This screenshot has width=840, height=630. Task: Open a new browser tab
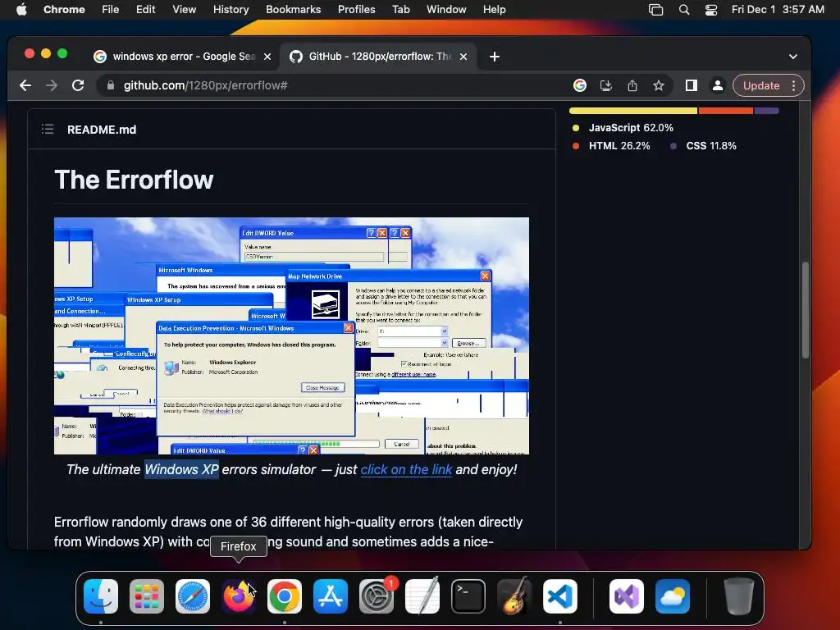tap(495, 57)
